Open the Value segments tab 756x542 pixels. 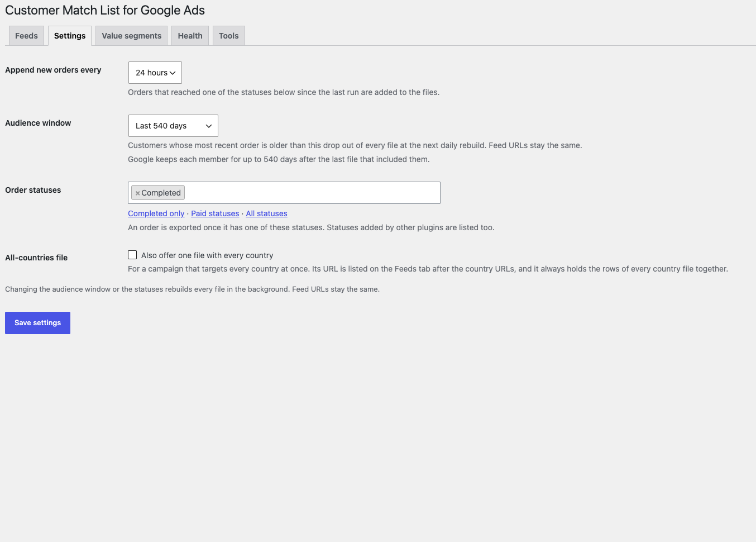(132, 36)
